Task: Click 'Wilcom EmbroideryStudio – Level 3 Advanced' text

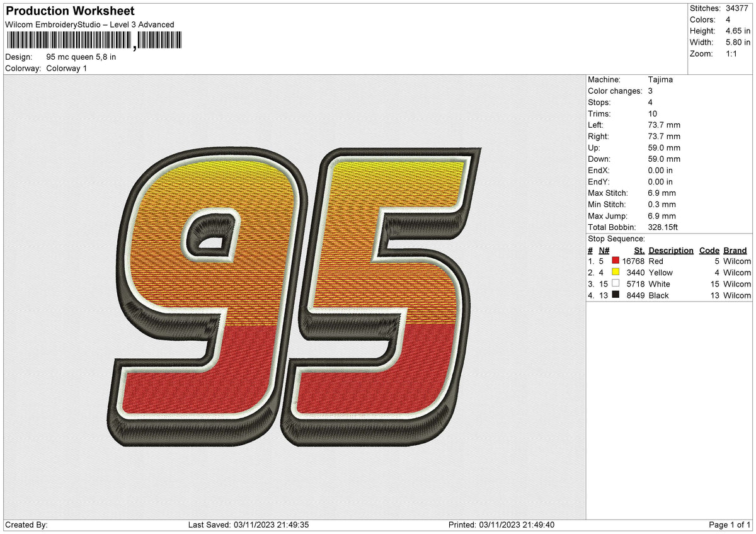Action: point(89,25)
